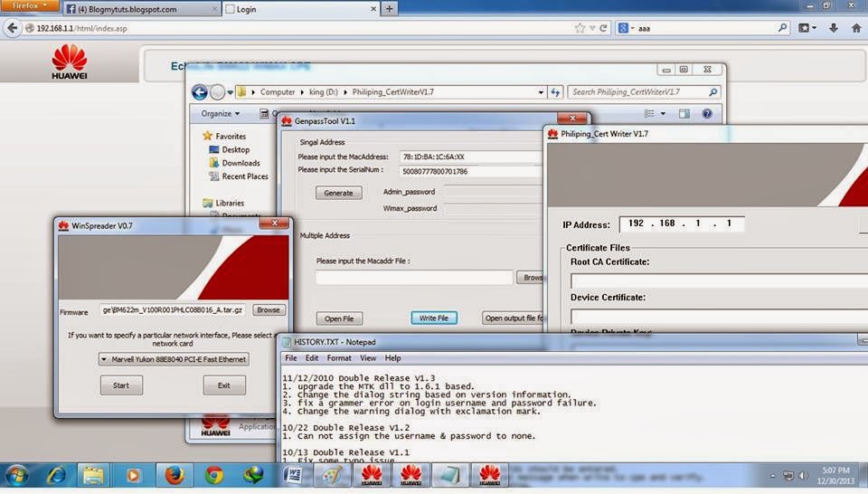This screenshot has height=494, width=868.
Task: Open the Organize dropdown in Explorer
Action: [221, 113]
